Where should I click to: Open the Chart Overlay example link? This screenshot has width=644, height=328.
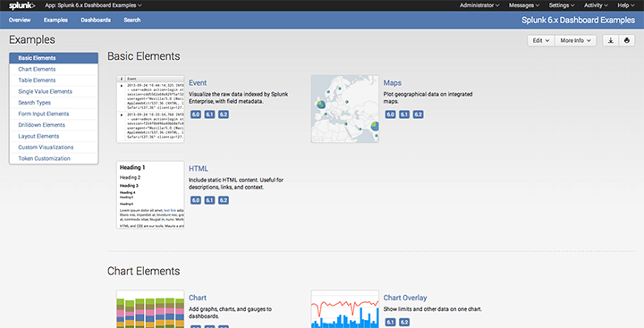tap(405, 298)
